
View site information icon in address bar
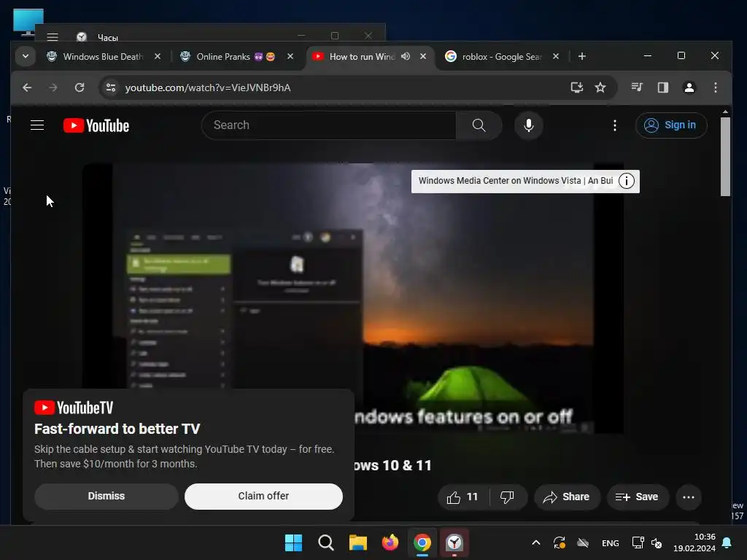(111, 87)
